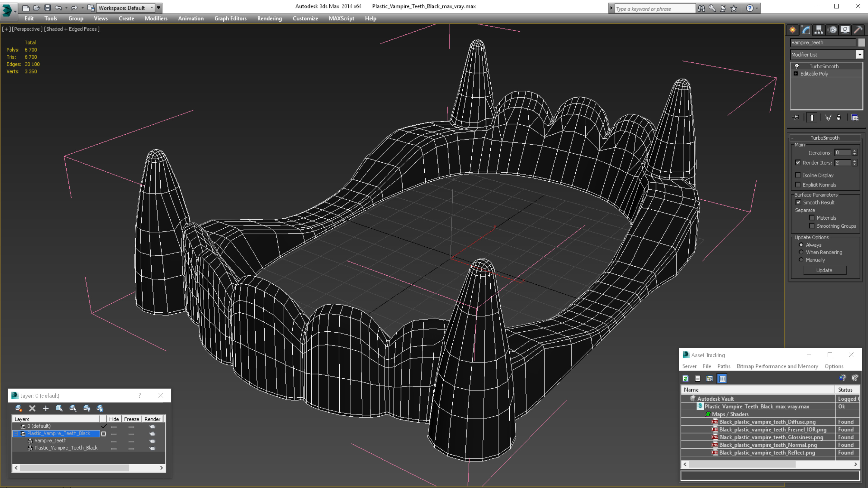Open the Modifier List dropdown
The height and width of the screenshot is (488, 868).
[x=860, y=55]
